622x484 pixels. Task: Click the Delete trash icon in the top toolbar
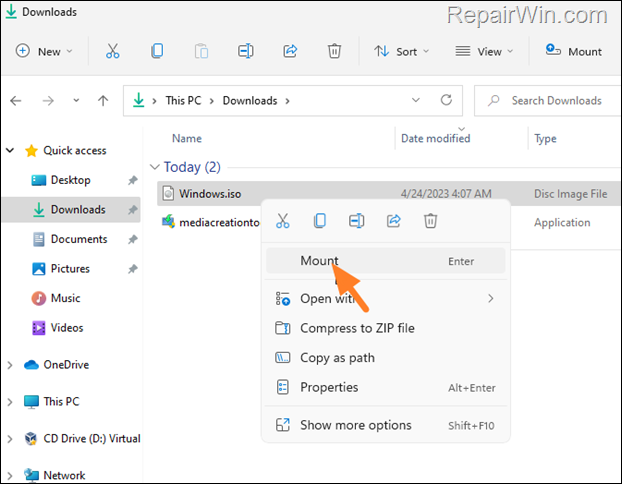[x=334, y=51]
